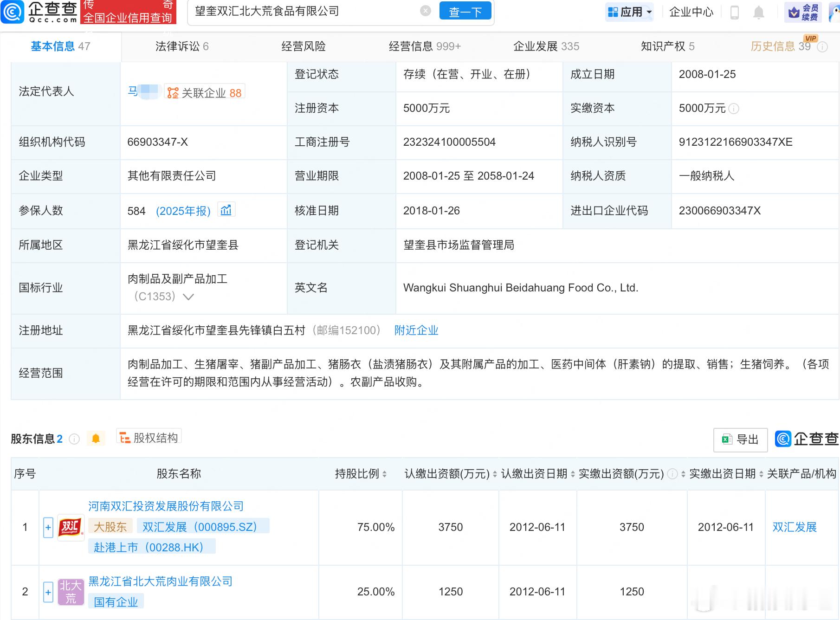Switch to 法律诉讼 tab
This screenshot has width=840, height=620.
[182, 46]
